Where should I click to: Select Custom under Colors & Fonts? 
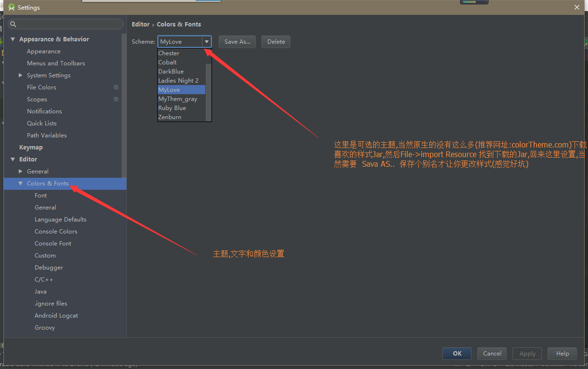pyautogui.click(x=45, y=256)
